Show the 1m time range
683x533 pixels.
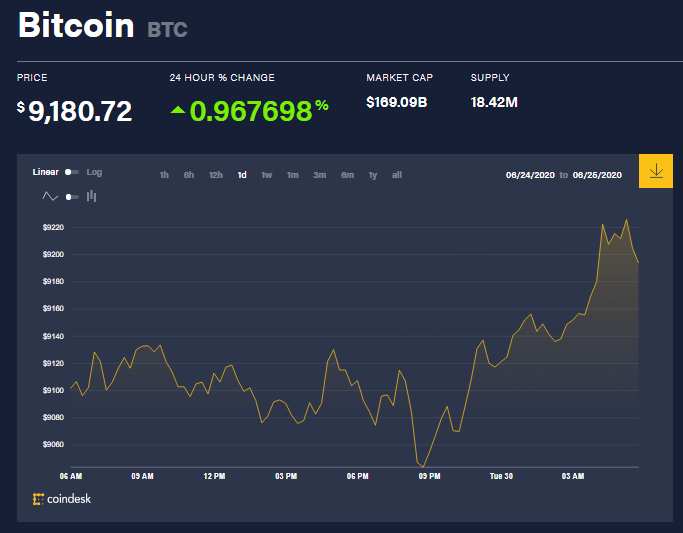[293, 175]
